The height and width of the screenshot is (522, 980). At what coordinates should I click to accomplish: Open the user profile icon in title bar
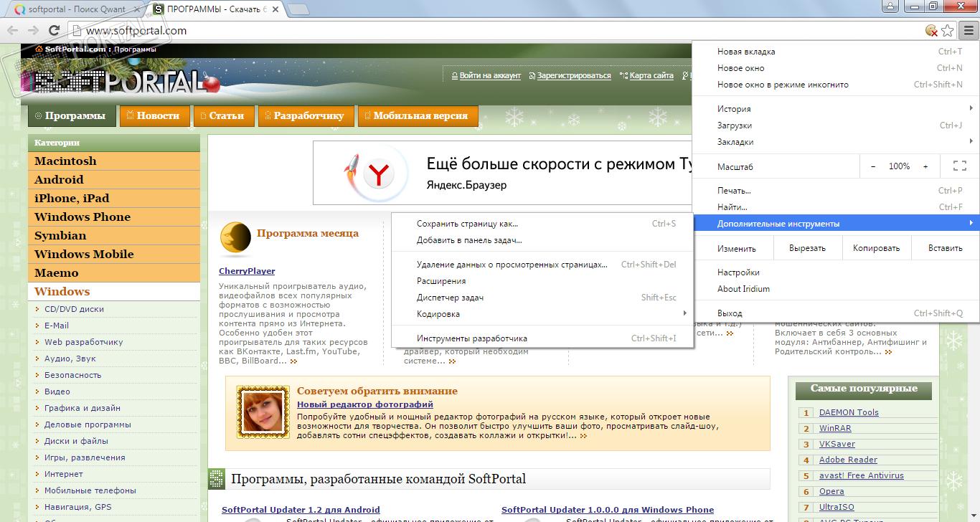890,6
